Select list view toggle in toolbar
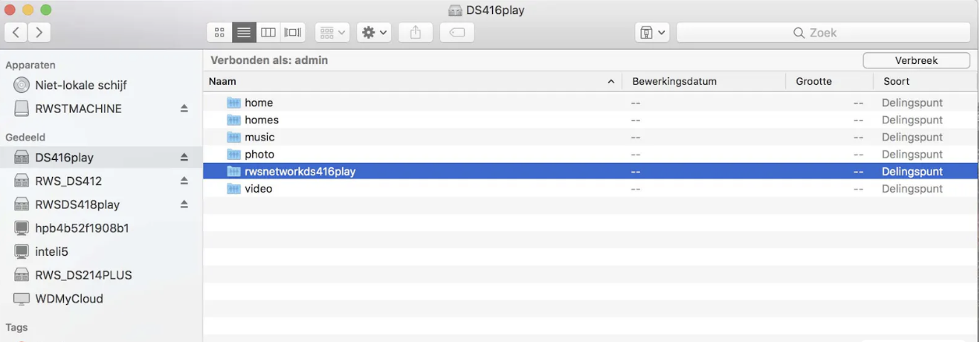The height and width of the screenshot is (342, 980). 243,33
